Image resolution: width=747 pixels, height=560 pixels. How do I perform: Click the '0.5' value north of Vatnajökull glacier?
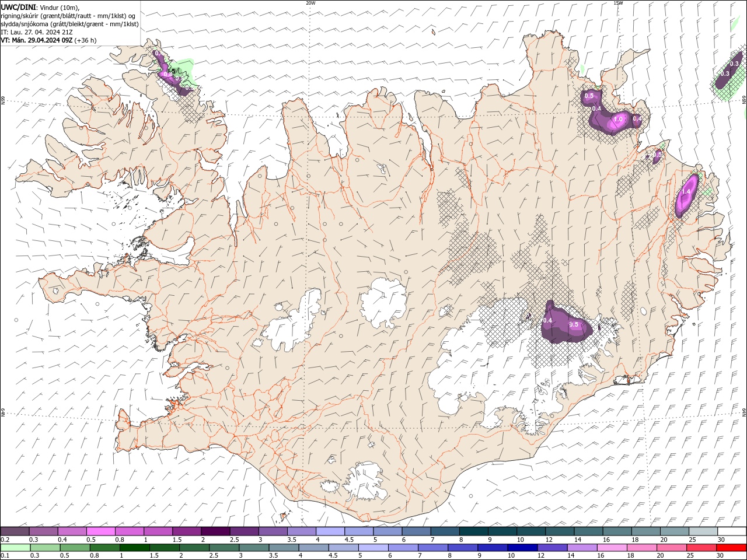574,324
